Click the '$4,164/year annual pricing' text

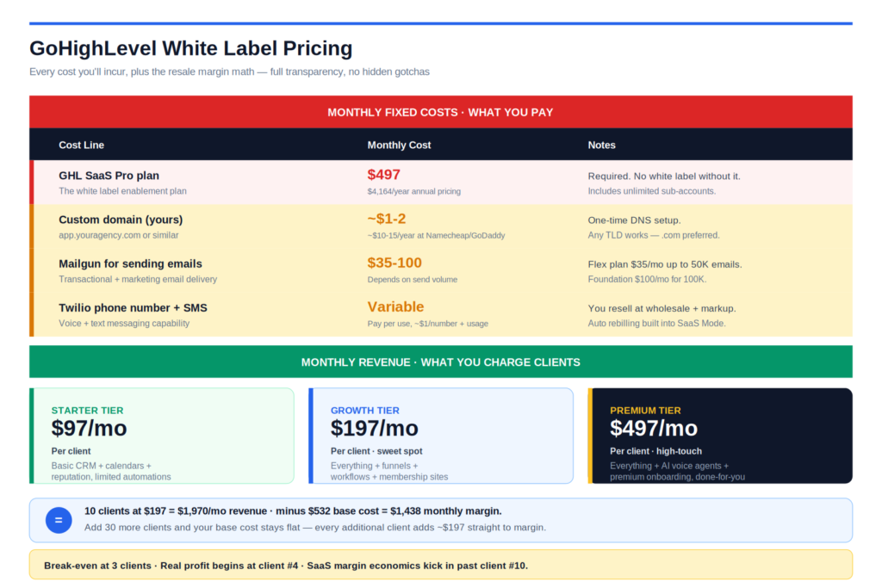coord(413,191)
